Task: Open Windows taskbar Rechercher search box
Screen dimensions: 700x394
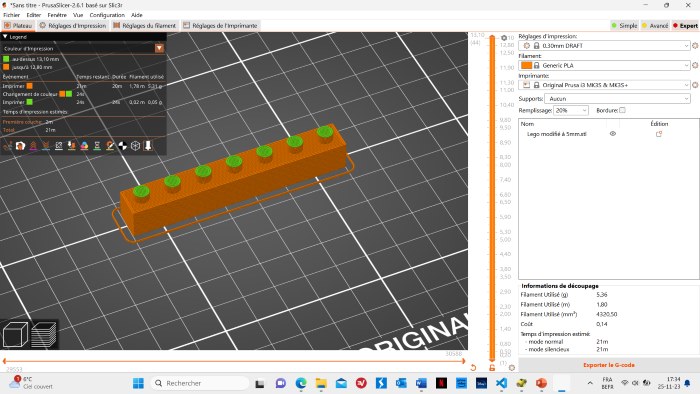Action: (200, 383)
